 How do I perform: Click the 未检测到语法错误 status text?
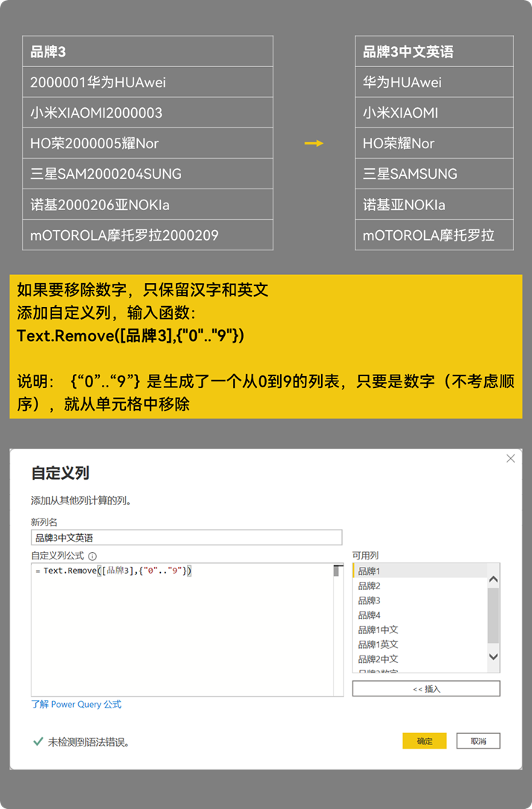tap(89, 742)
